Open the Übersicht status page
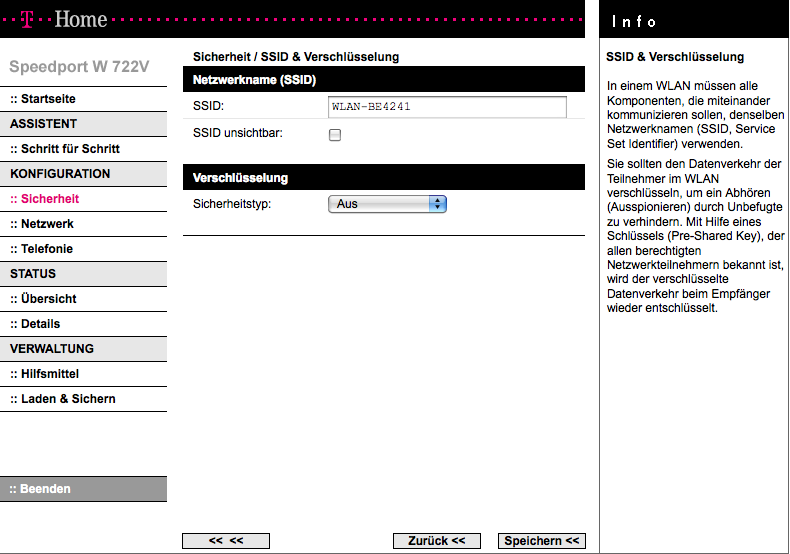790x554 pixels. point(43,299)
